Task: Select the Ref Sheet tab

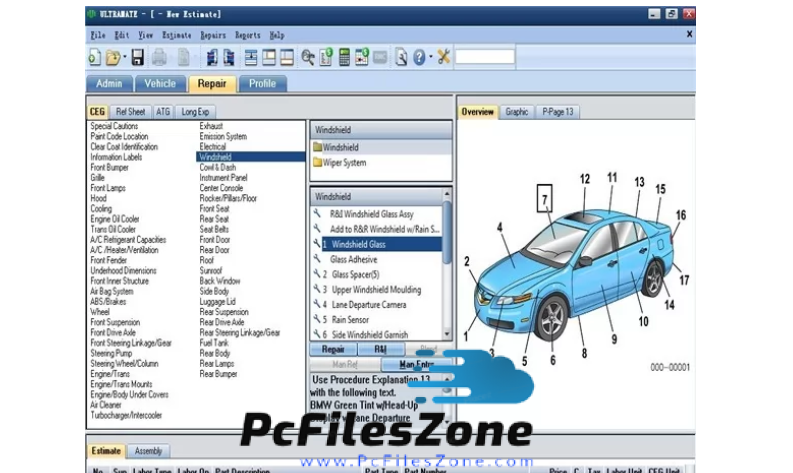Action: pos(130,112)
